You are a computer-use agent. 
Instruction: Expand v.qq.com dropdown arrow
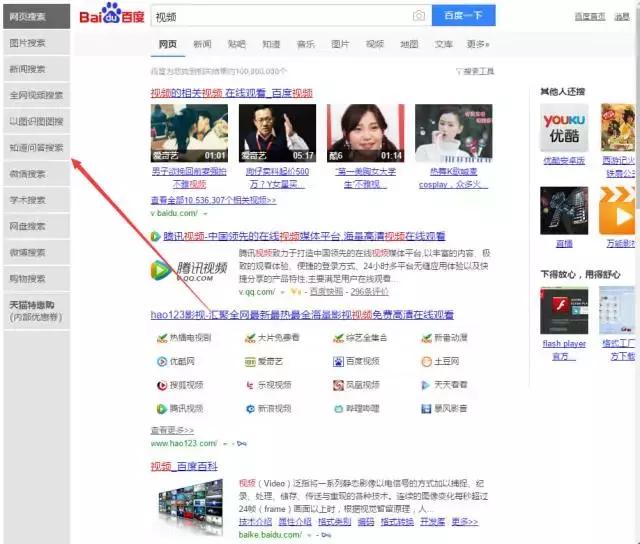tap(282, 292)
